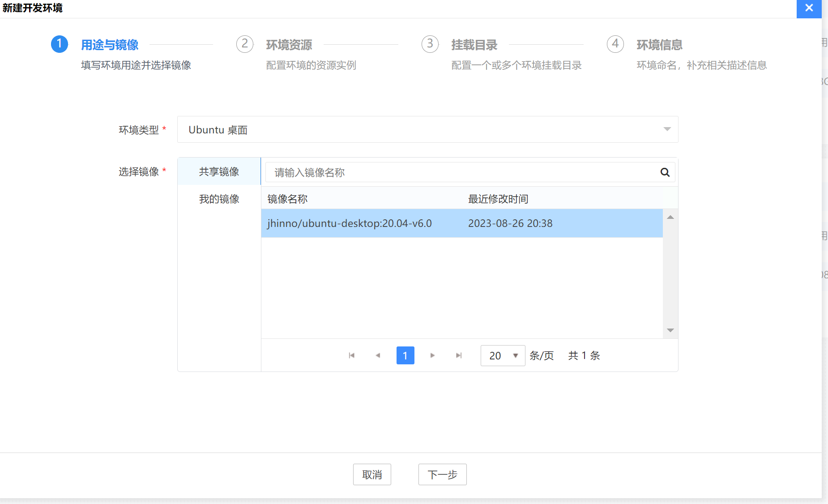
Task: Select page 1 in pagination
Action: point(405,355)
